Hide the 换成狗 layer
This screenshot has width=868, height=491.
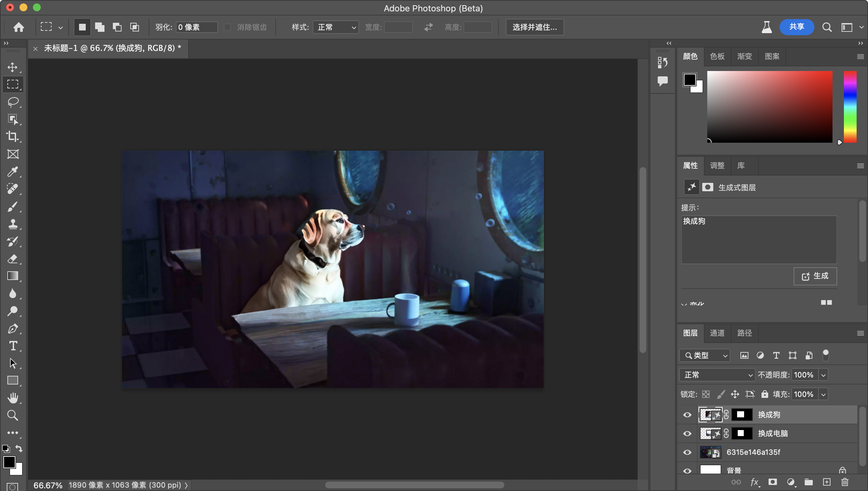(687, 415)
